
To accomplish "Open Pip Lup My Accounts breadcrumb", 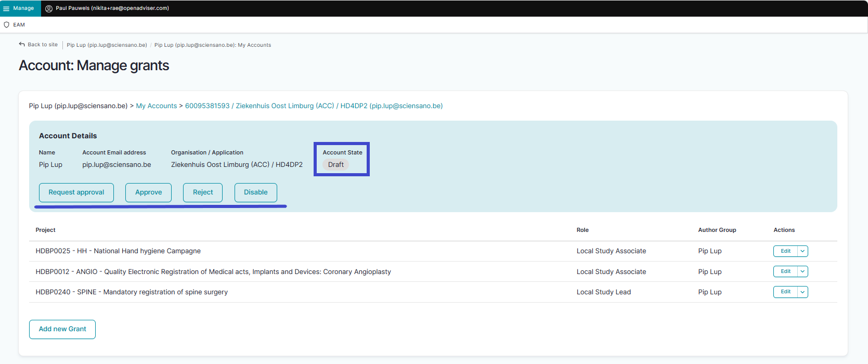I will [212, 45].
